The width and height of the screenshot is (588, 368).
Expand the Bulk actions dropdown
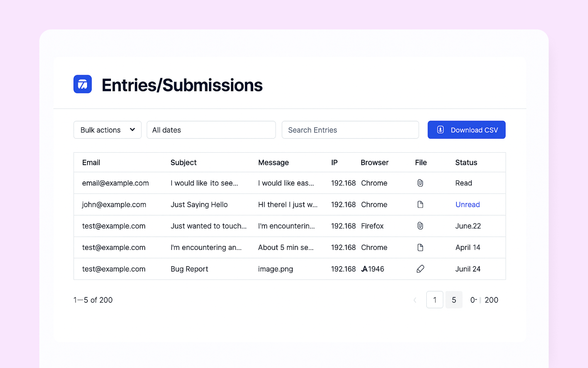point(107,130)
